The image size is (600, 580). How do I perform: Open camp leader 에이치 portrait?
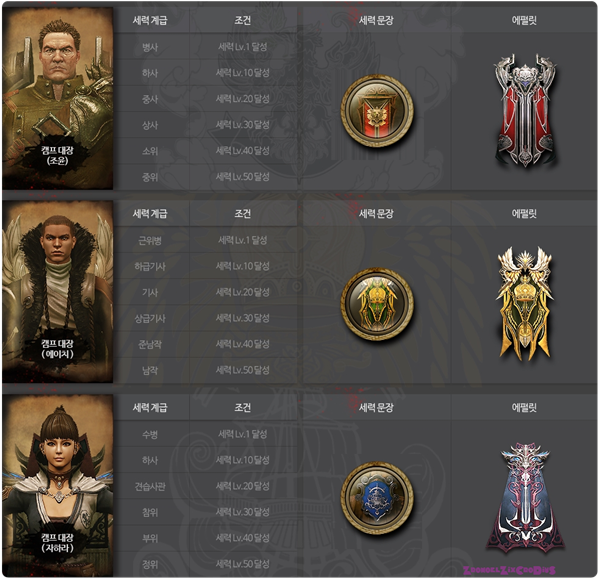(x=58, y=292)
